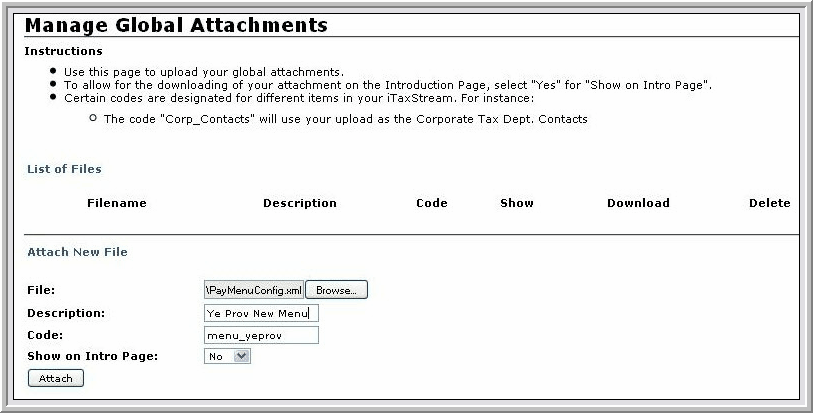Click the Show column header
Image resolution: width=813 pixels, height=413 pixels.
[x=516, y=203]
